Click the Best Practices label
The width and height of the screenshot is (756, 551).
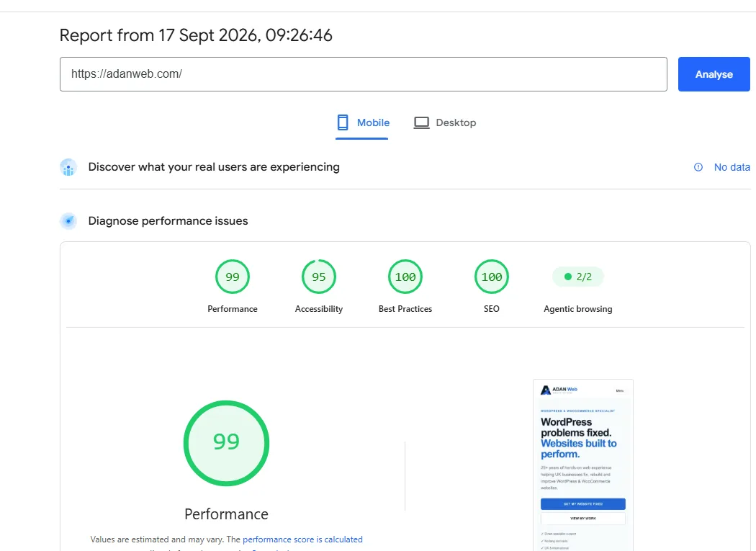click(x=405, y=309)
